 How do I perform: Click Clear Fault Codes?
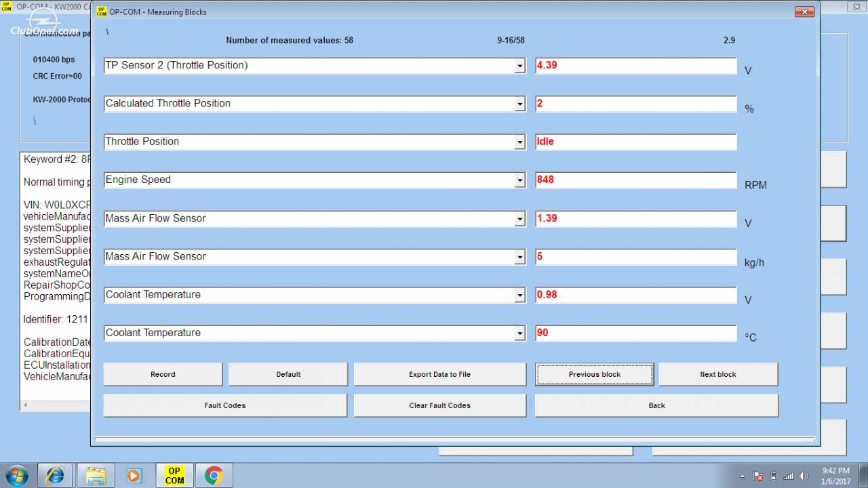click(x=439, y=405)
